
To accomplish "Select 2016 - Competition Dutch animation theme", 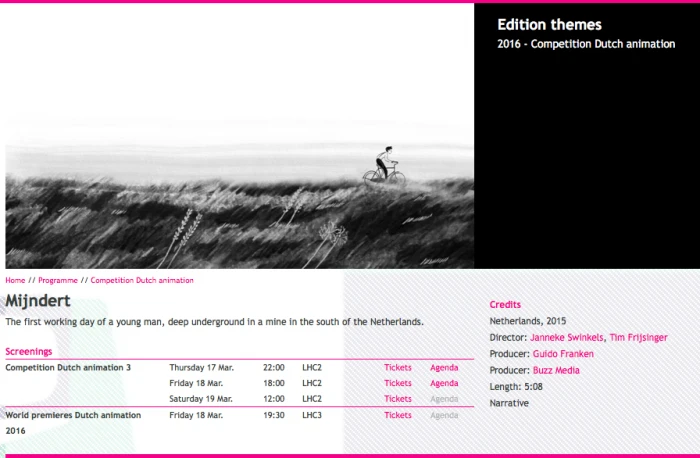I will click(x=586, y=44).
